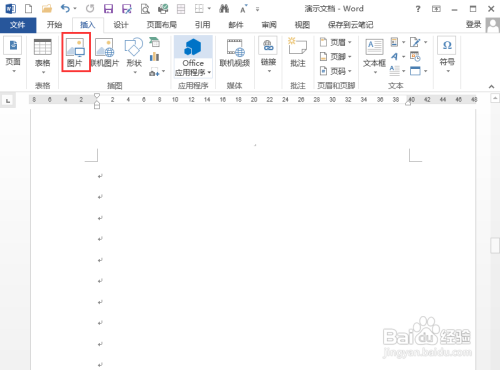Collapse the ribbon with the chevron
Screen dimensions: 500x370
[491, 86]
